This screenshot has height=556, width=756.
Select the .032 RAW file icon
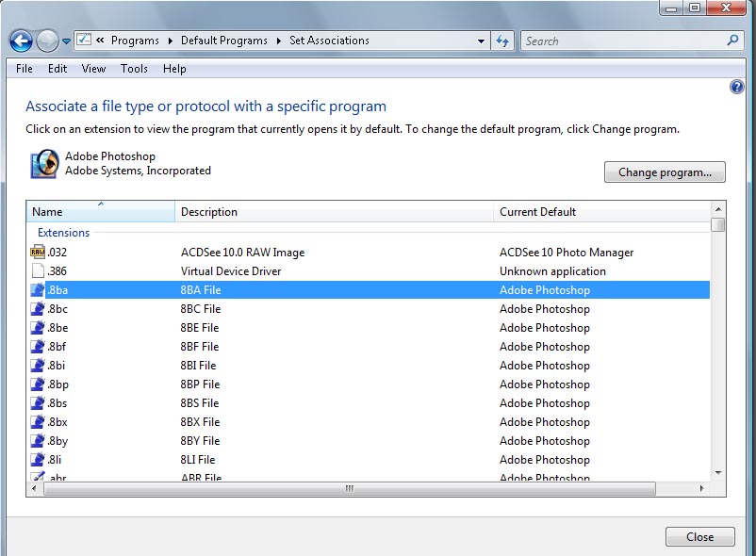click(38, 252)
